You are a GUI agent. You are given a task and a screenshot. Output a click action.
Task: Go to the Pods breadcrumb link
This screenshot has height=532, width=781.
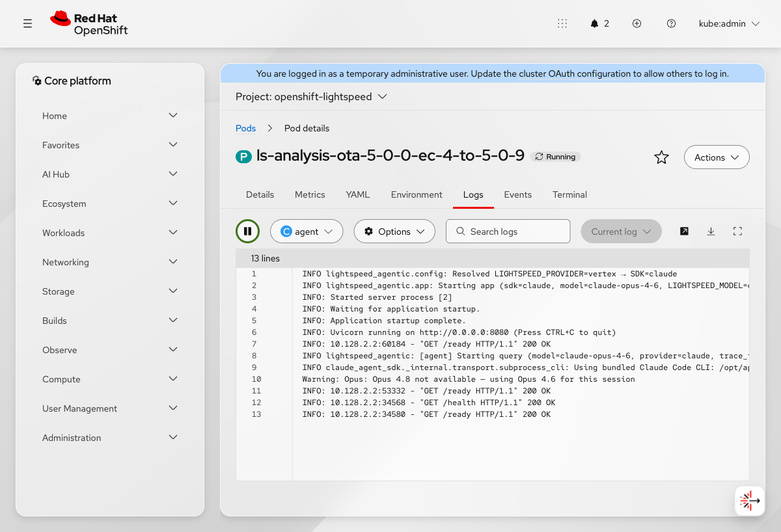pos(245,128)
